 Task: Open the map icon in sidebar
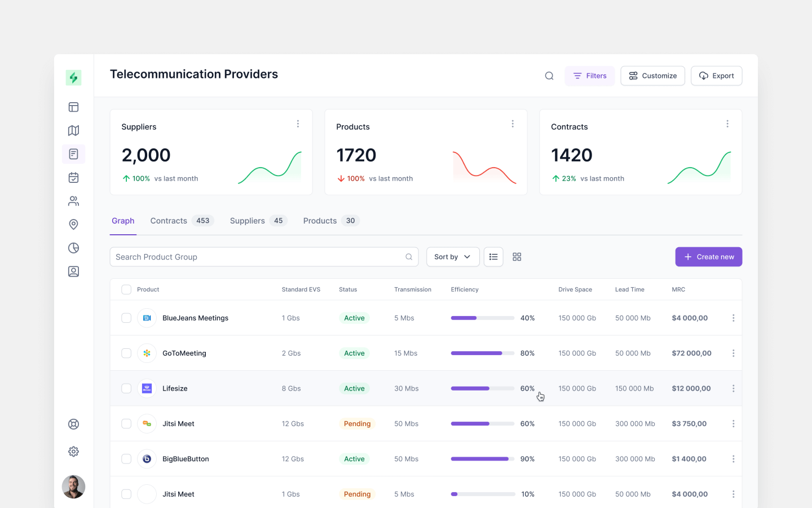(x=73, y=130)
